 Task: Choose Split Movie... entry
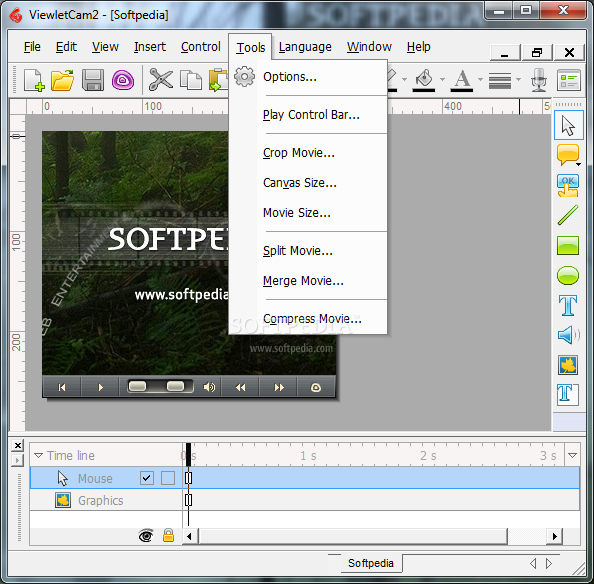(298, 251)
